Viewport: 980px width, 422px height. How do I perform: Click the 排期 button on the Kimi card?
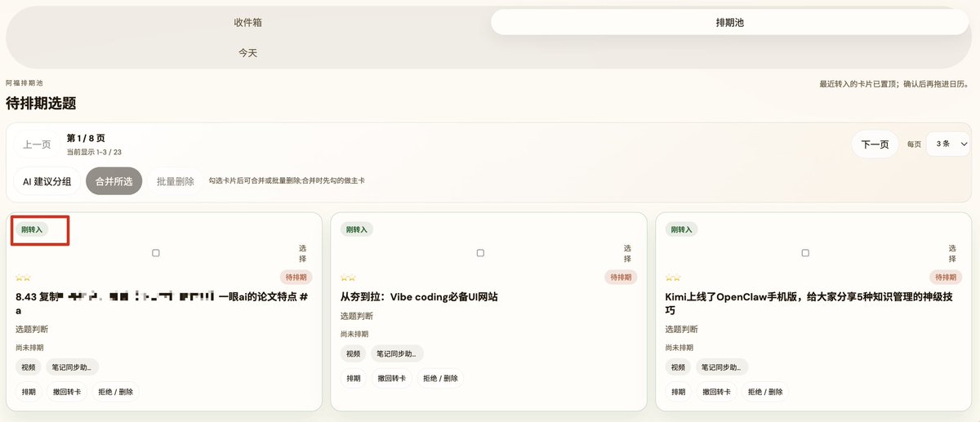click(679, 392)
